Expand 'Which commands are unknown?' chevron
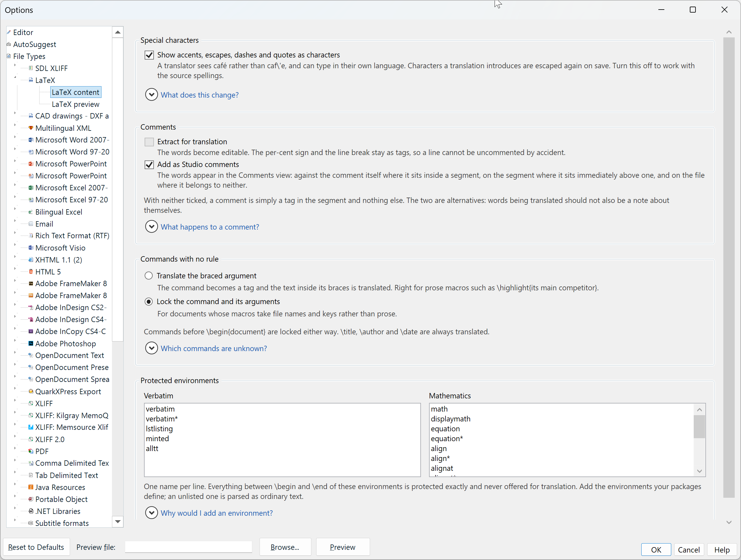 pyautogui.click(x=151, y=348)
